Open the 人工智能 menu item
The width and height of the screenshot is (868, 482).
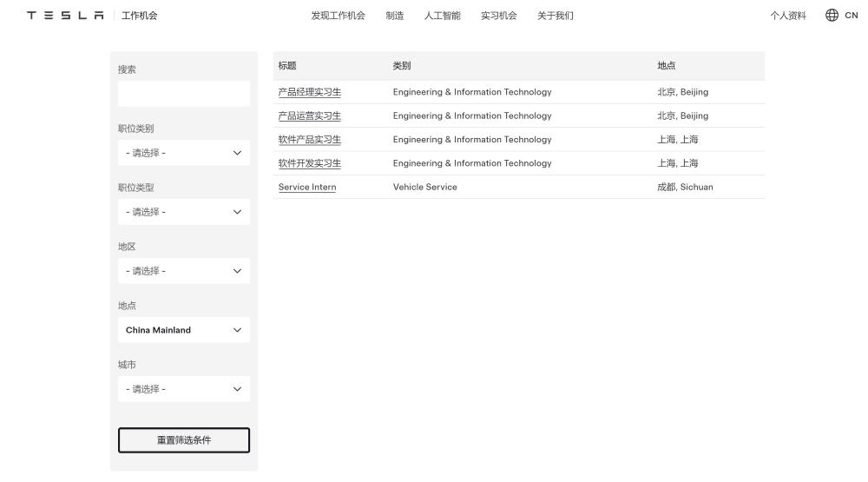click(x=443, y=16)
